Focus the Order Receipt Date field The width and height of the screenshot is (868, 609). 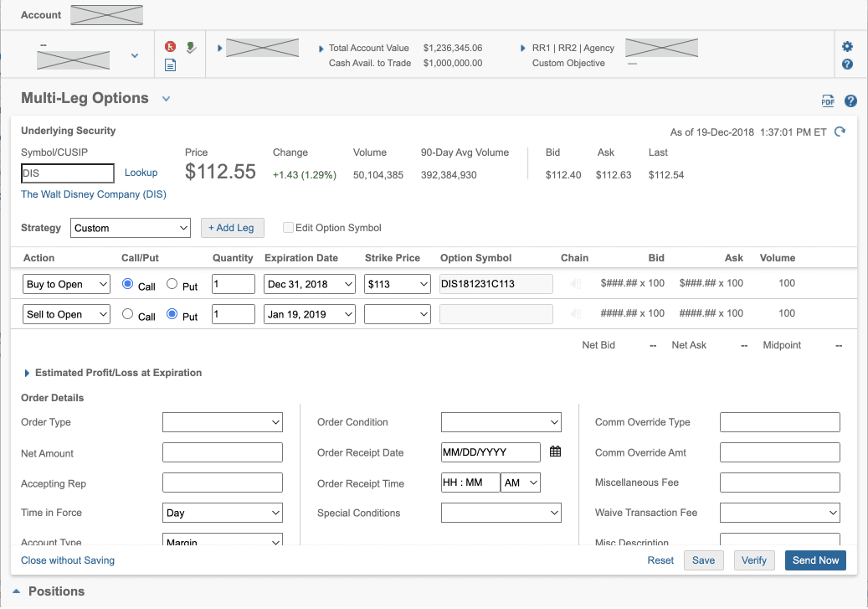(490, 452)
